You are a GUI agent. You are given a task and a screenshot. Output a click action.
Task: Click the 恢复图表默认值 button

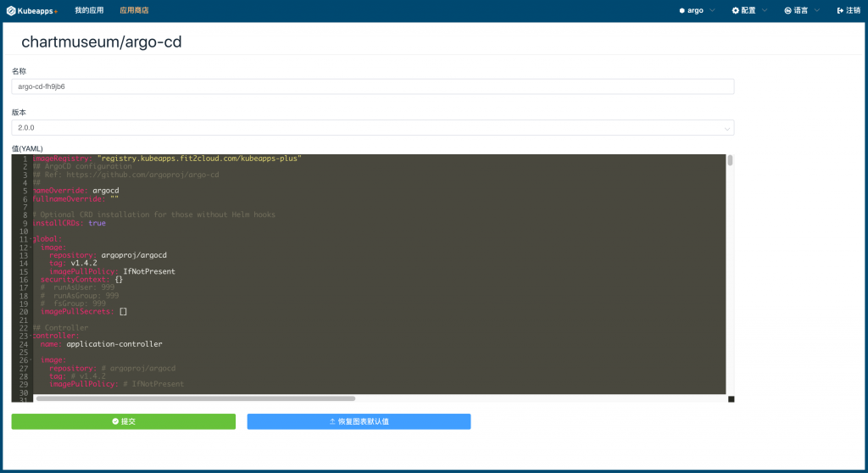359,421
